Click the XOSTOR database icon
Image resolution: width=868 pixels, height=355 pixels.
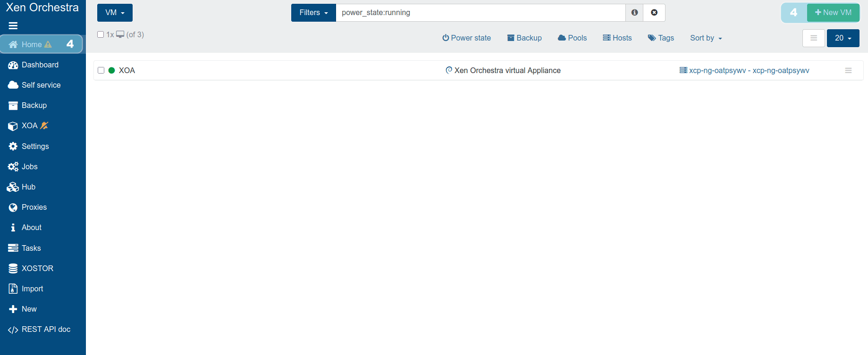13,269
